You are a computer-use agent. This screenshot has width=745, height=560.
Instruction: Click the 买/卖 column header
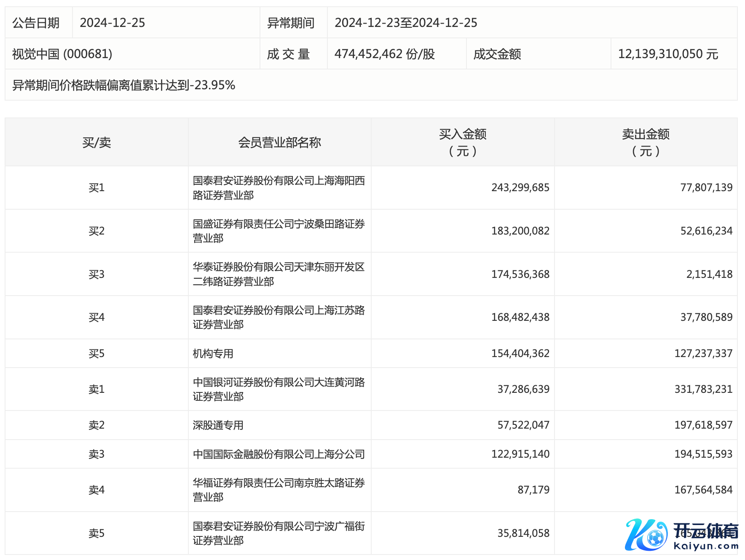coord(96,142)
